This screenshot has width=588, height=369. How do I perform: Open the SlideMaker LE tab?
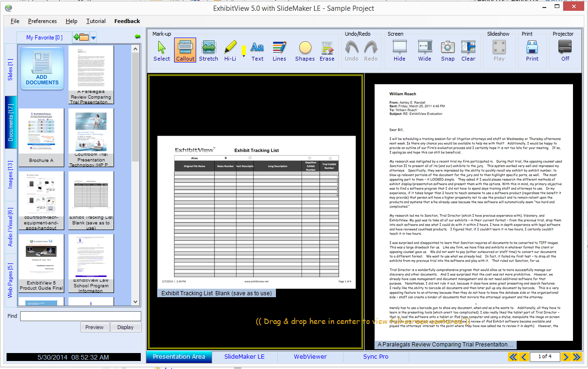click(x=244, y=357)
